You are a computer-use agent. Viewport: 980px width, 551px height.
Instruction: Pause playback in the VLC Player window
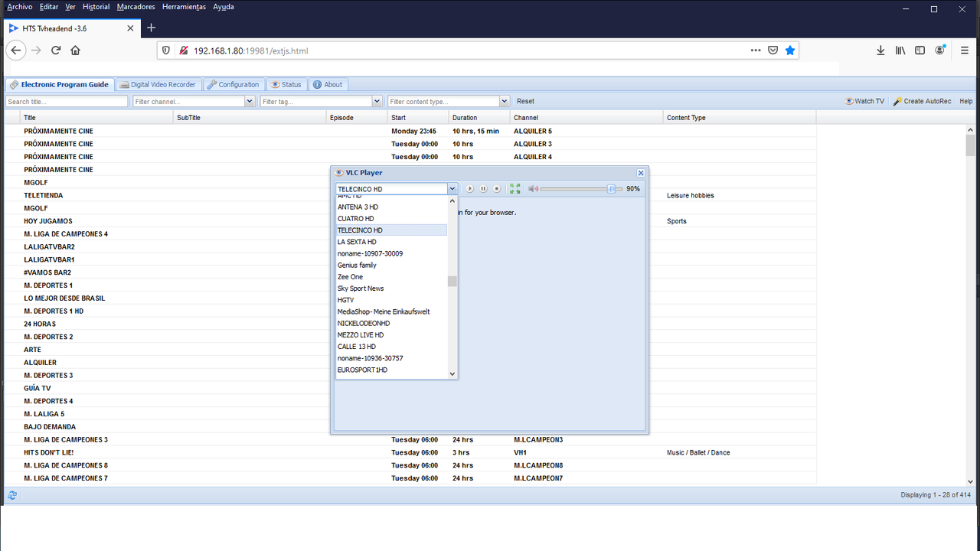coord(483,189)
